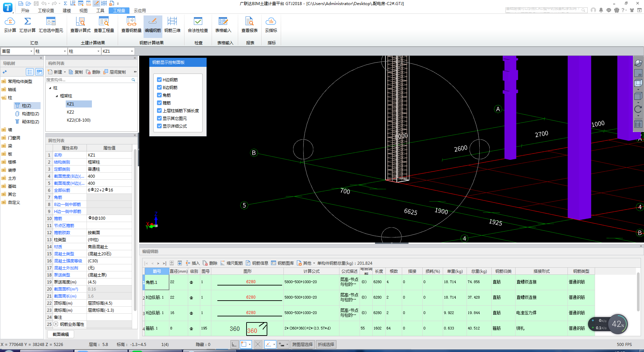Toggle 箍筋 checkbox
Viewport: 644px width, 352px height.
click(159, 103)
